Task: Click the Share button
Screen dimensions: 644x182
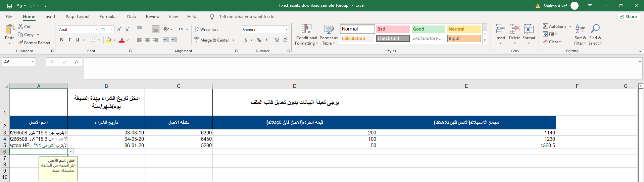Action: coord(629,16)
